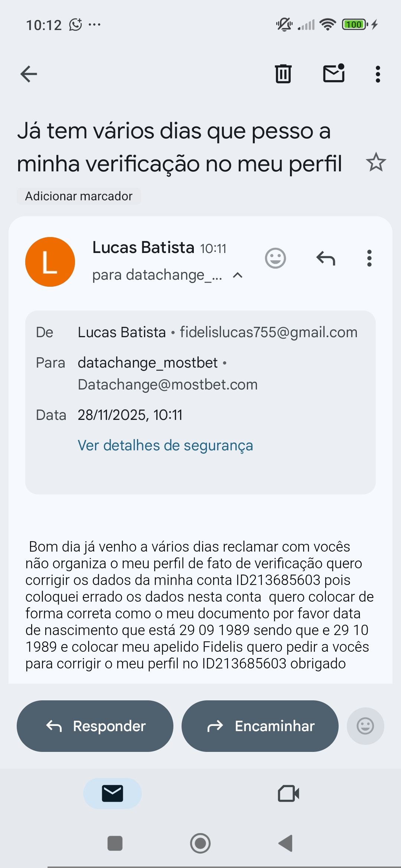Tap the back arrow to leave the email
Viewport: 401px width, 868px height.
[29, 74]
